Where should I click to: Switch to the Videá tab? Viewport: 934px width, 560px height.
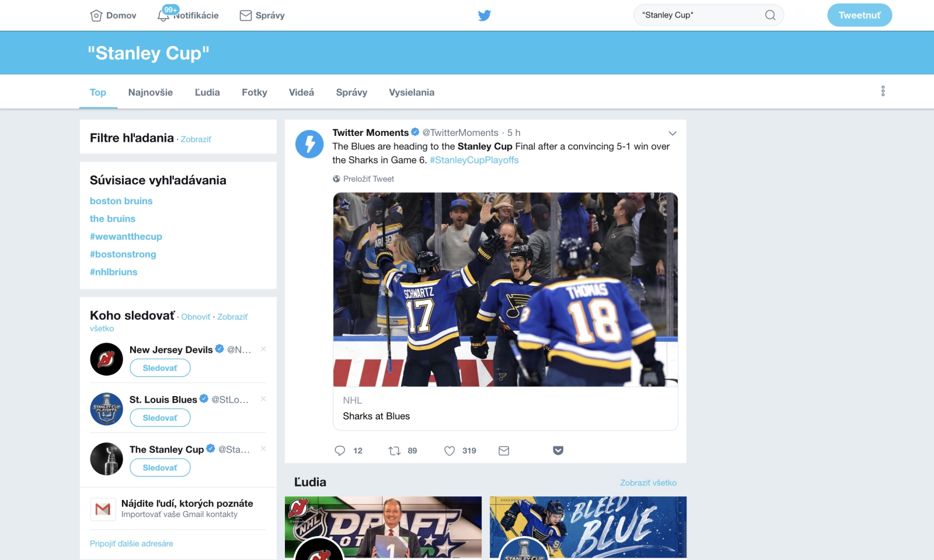301,92
